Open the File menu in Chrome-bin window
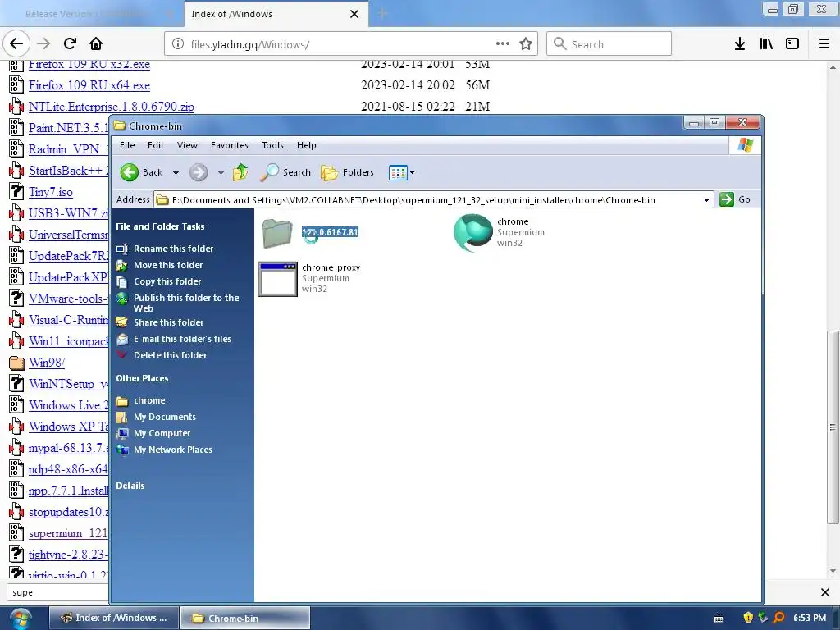The image size is (840, 630). [127, 145]
